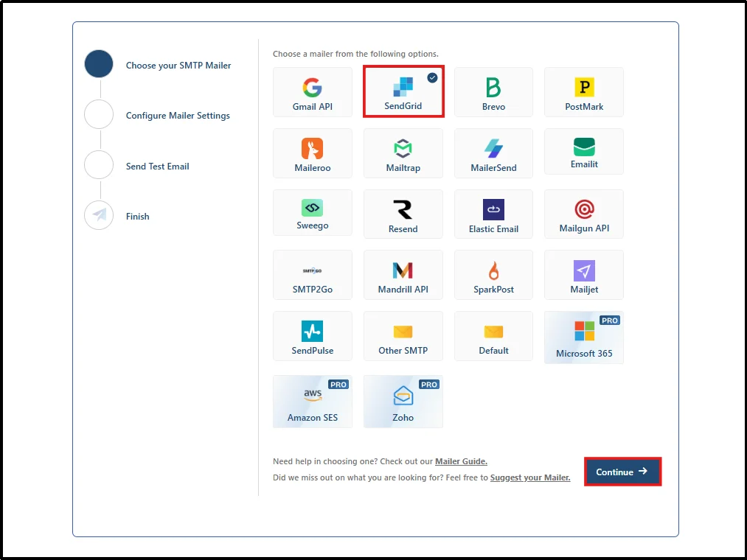
Task: Open the Finish step label
Action: point(138,217)
